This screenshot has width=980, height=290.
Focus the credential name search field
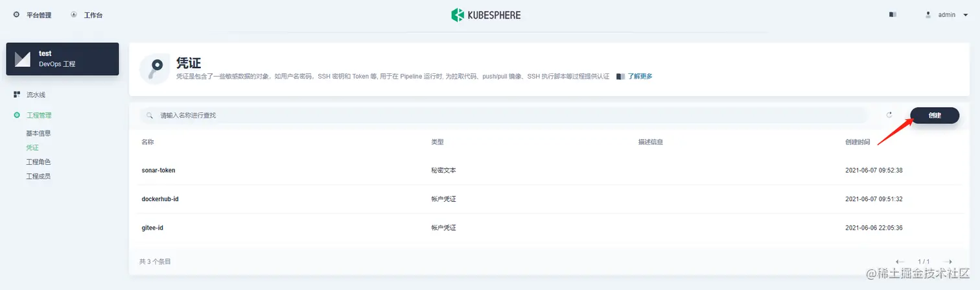tap(504, 115)
